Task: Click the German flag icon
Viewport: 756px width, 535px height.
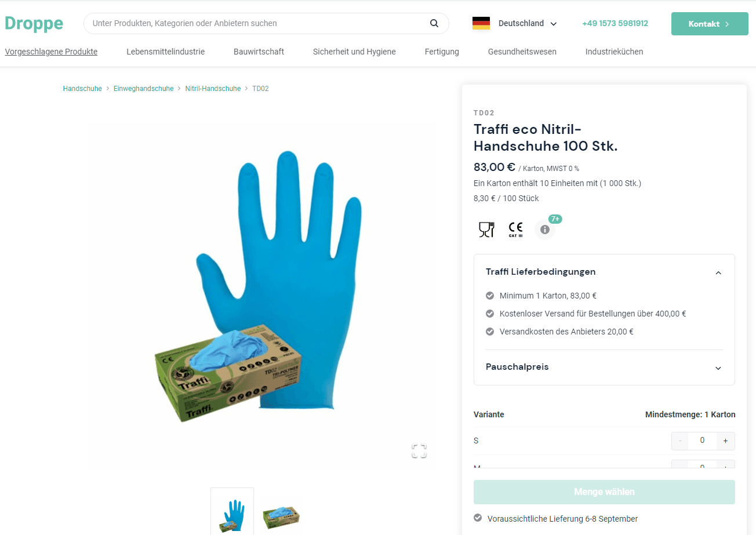Action: [481, 24]
